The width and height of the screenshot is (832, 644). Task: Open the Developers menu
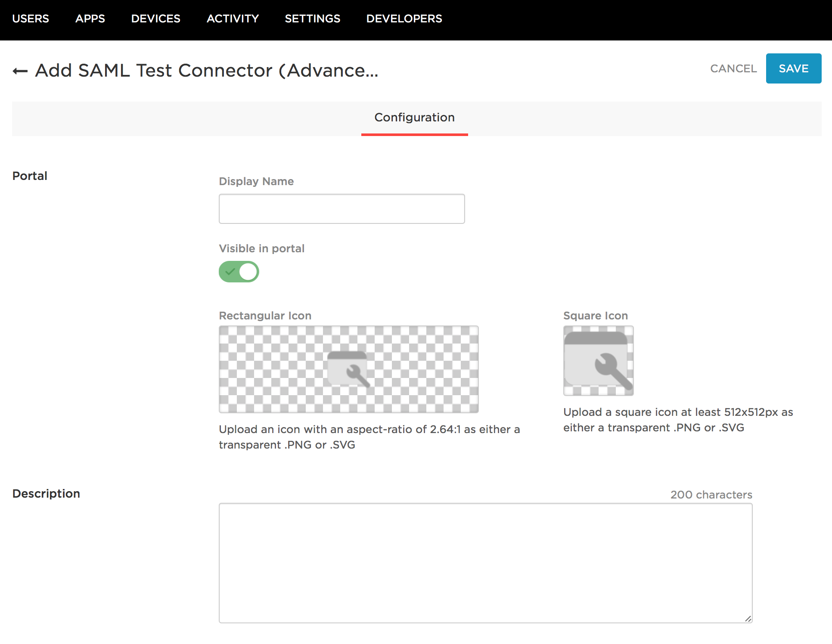404,19
